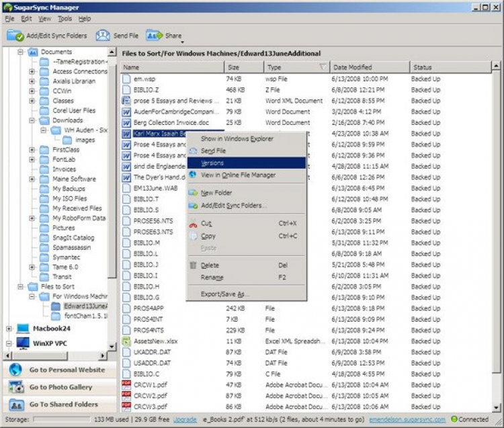Choose Versions from the context menu
Image resolution: width=504 pixels, height=428 pixels.
pyautogui.click(x=212, y=163)
